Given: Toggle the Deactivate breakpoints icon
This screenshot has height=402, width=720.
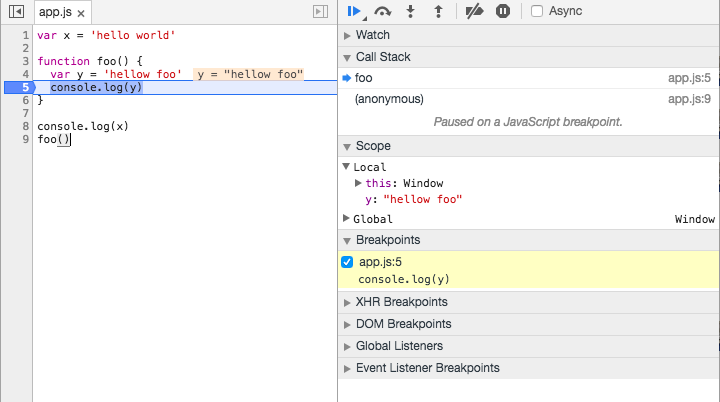Looking at the screenshot, I should pyautogui.click(x=475, y=12).
